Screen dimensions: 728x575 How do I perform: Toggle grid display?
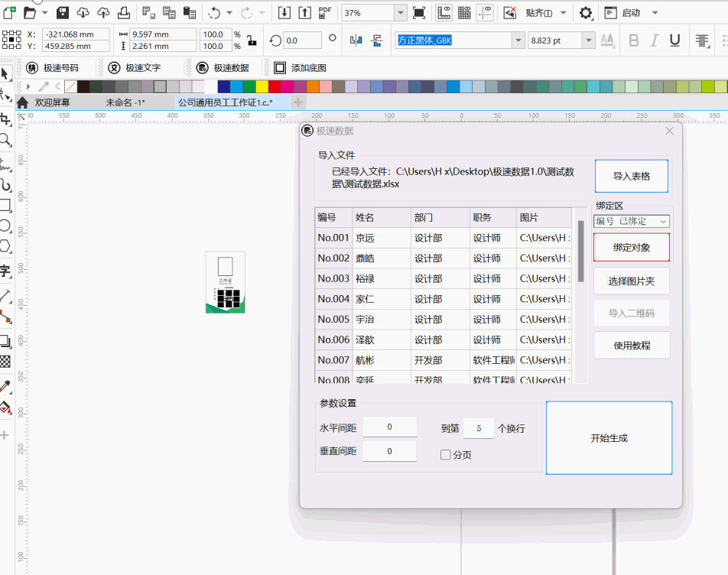(x=464, y=12)
